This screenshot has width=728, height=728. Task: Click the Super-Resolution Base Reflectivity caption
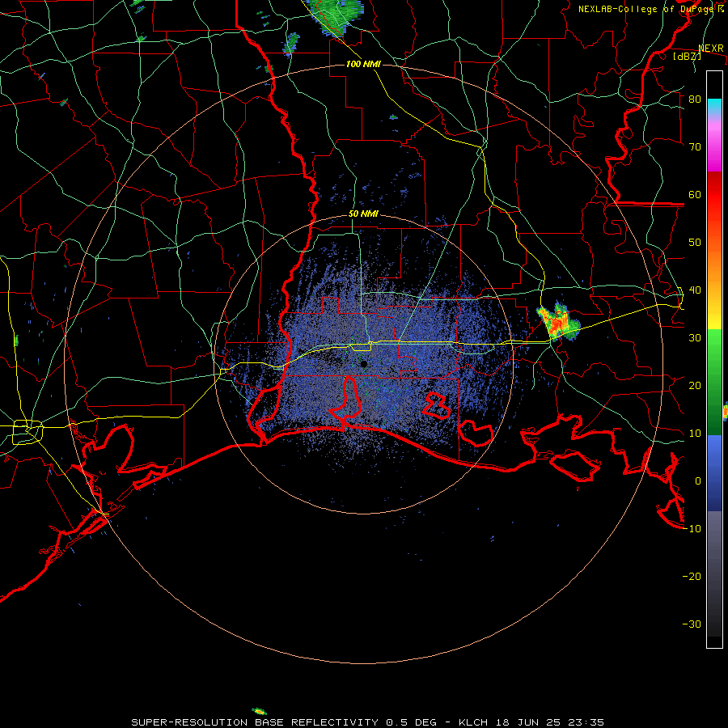pyautogui.click(x=367, y=722)
